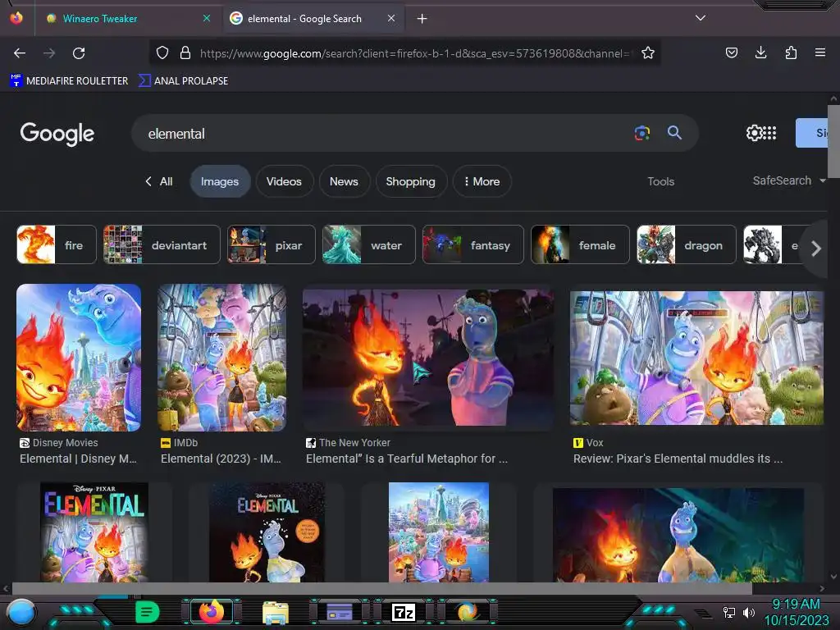The width and height of the screenshot is (840, 630).
Task: Open the Elemental (2023) - IM... link
Action: (221, 459)
